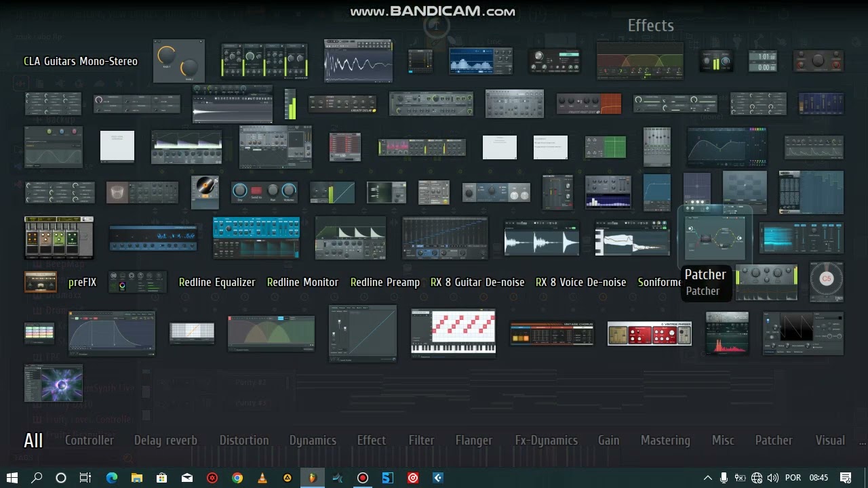Choose the color wheel plugin thumbnail
The height and width of the screenshot is (488, 868).
coord(137,282)
